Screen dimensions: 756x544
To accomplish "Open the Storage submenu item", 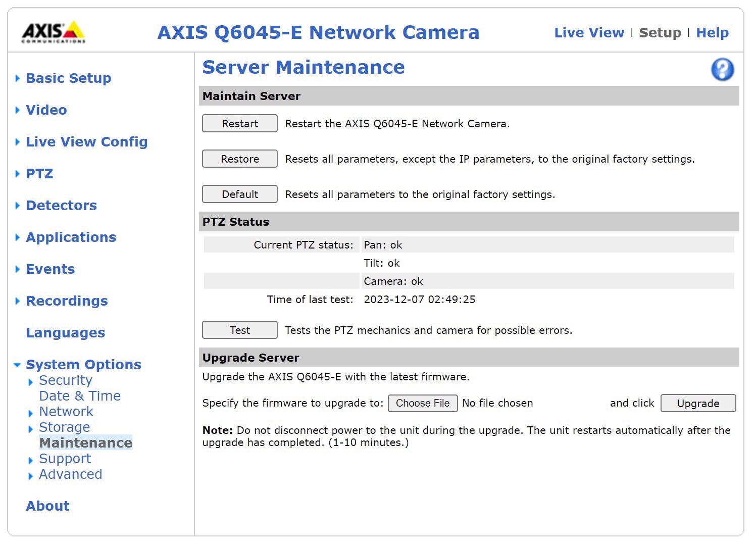I will (x=65, y=427).
